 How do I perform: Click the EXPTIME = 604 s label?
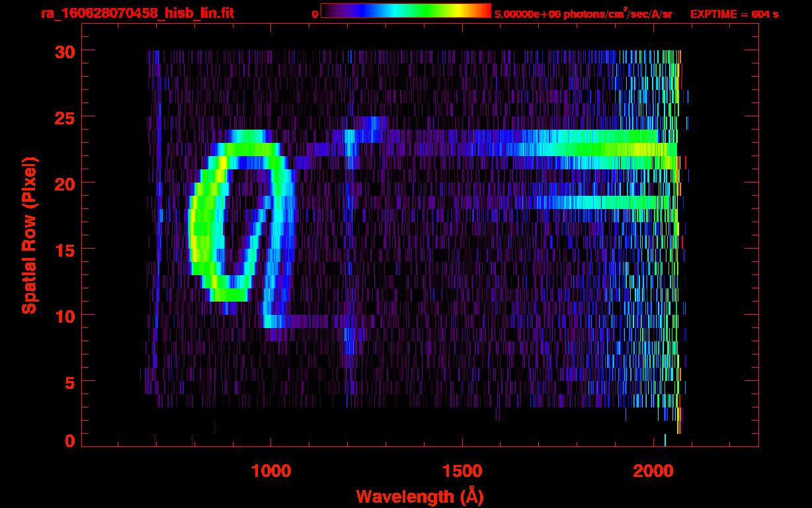point(734,14)
